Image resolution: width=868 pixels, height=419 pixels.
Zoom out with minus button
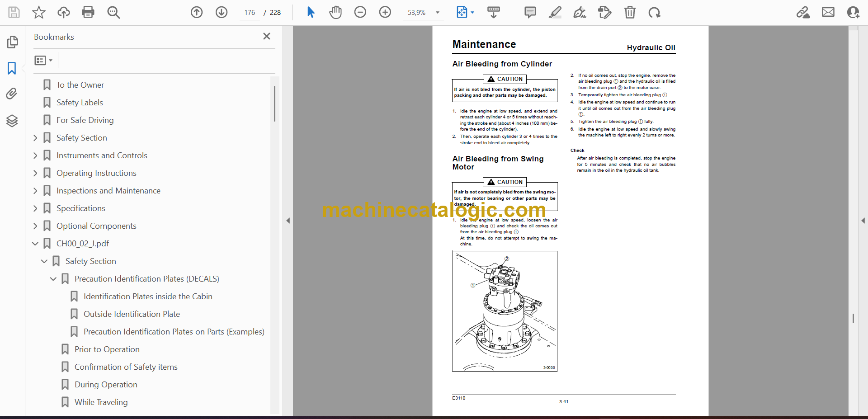click(360, 12)
